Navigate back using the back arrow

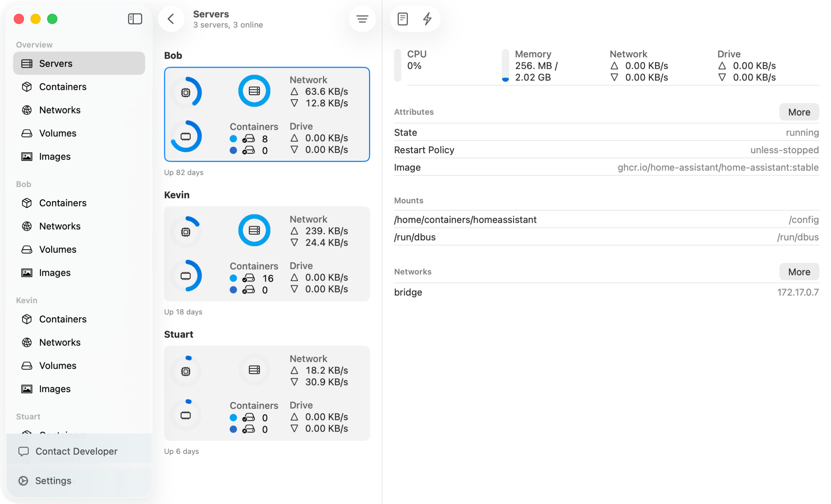tap(171, 19)
